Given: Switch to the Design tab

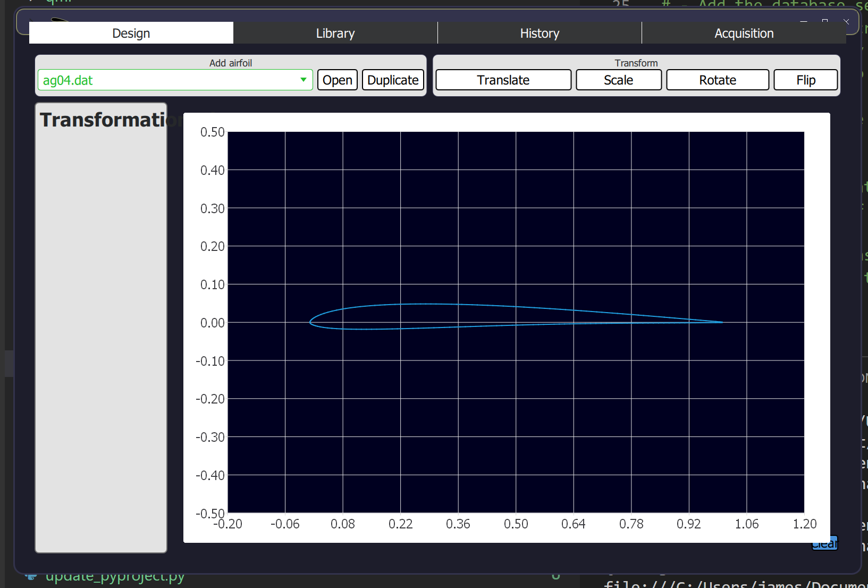Looking at the screenshot, I should tap(131, 33).
